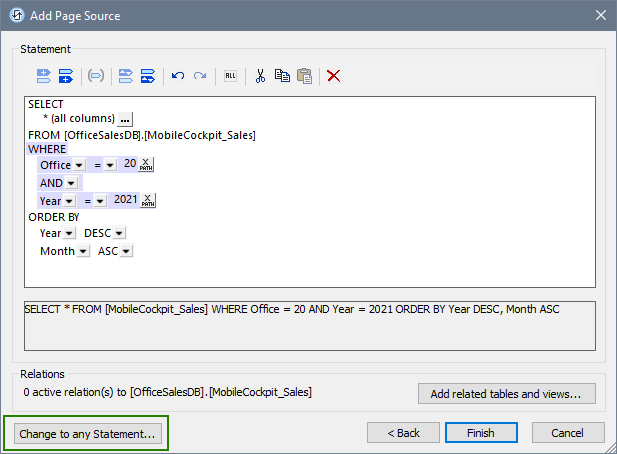Click the Copy icon in the toolbar

coord(282,76)
